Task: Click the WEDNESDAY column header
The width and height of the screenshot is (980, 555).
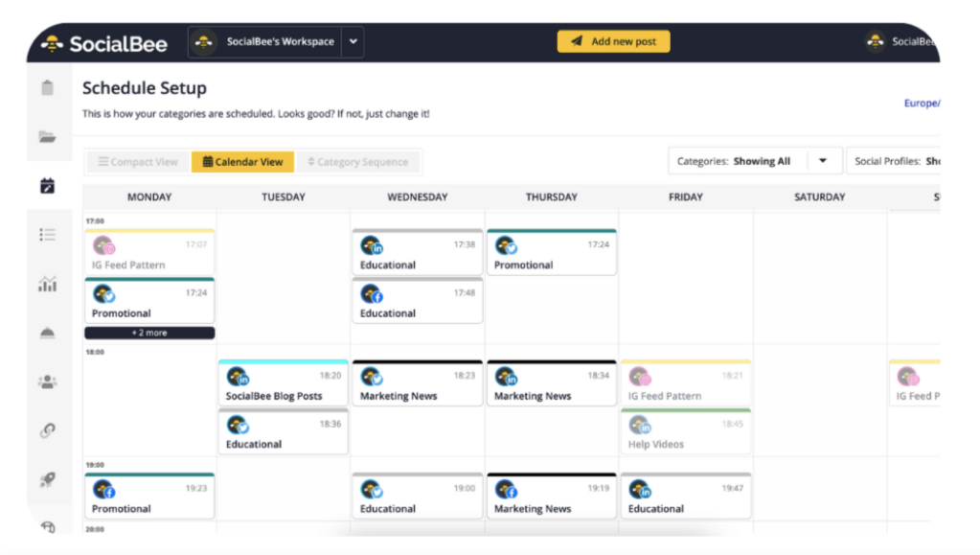Action: pos(418,197)
